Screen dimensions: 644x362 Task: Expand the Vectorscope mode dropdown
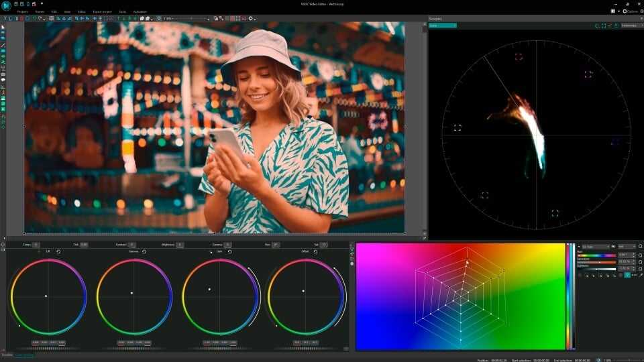pyautogui.click(x=630, y=25)
